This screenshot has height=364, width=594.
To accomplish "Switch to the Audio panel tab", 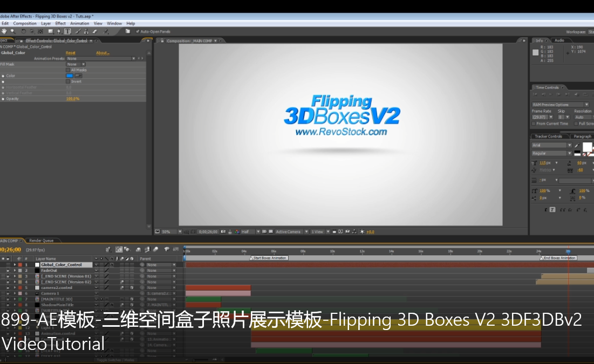I will (559, 40).
